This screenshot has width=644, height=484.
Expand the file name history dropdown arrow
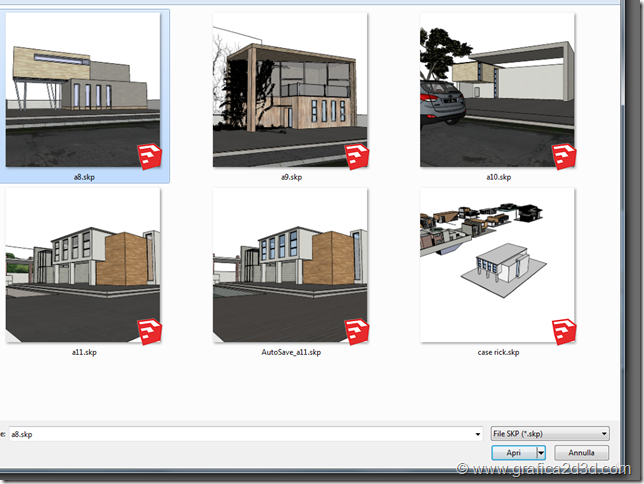coord(478,433)
